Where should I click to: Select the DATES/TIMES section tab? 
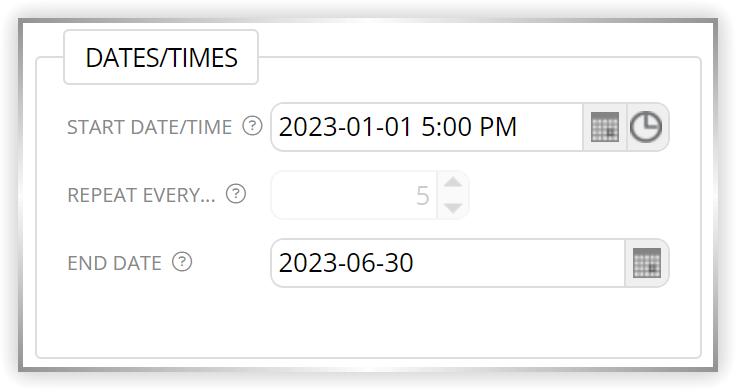[161, 57]
